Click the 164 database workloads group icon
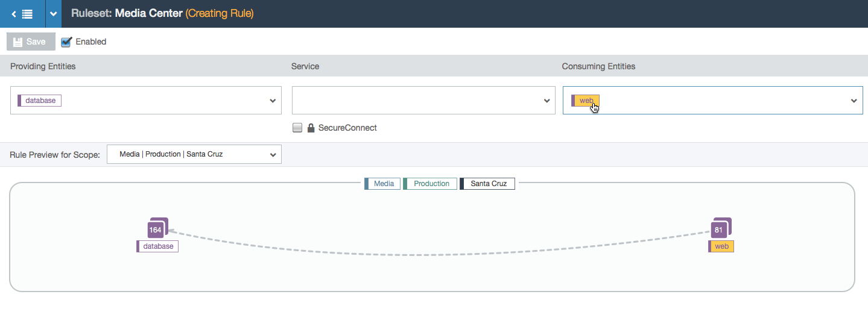Viewport: 868px width, 312px height. pyautogui.click(x=157, y=228)
